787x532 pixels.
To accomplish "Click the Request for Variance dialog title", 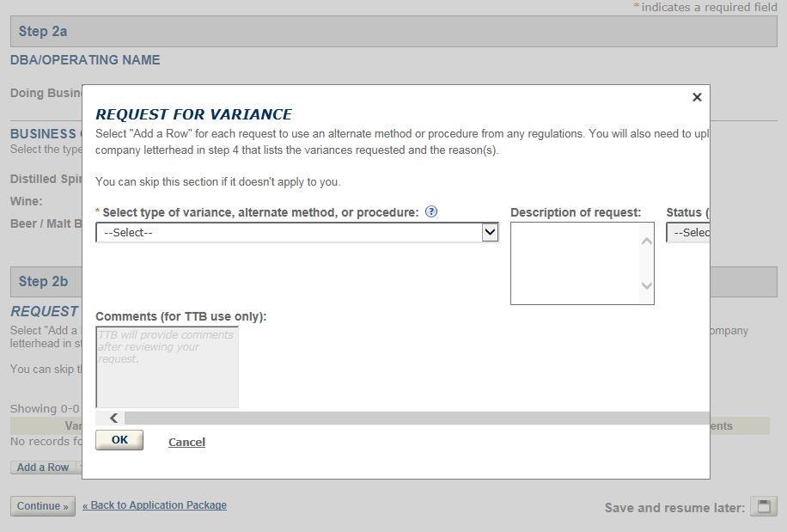I will click(x=193, y=114).
